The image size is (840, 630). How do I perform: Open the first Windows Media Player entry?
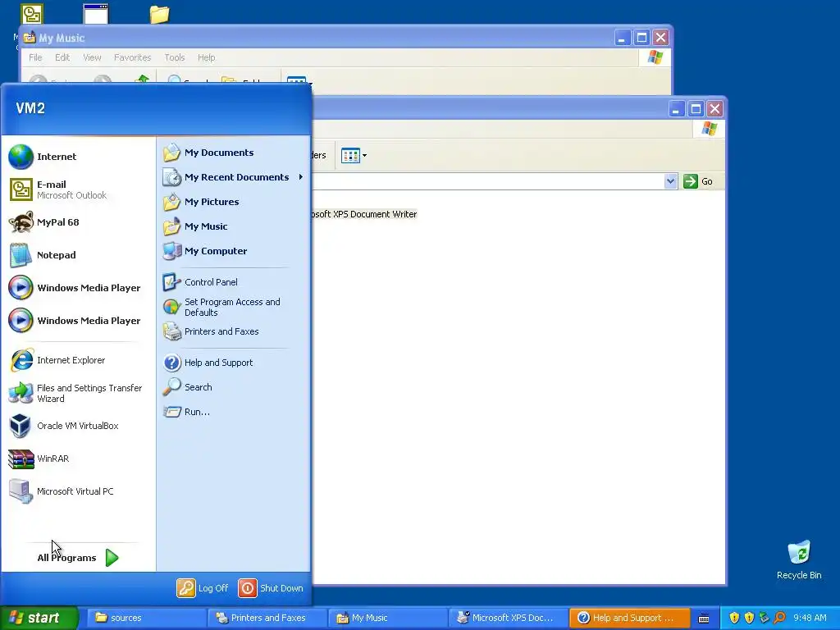tap(78, 288)
